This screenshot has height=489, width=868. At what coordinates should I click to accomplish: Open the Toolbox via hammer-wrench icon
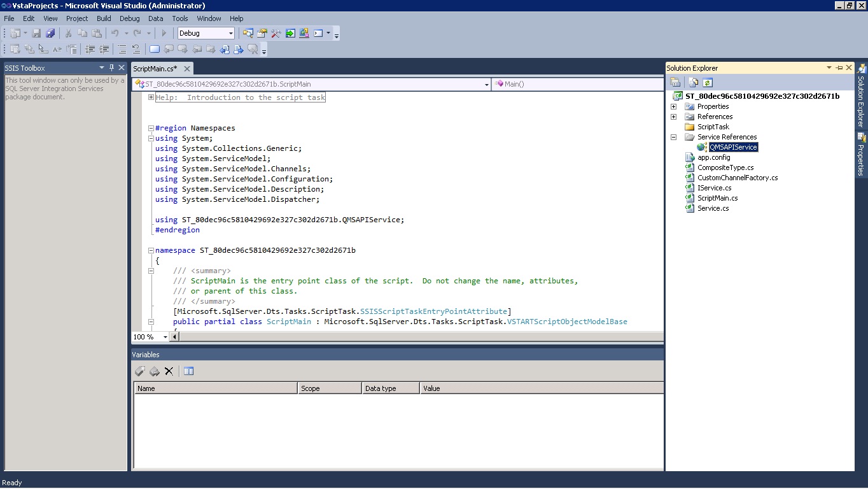point(276,33)
